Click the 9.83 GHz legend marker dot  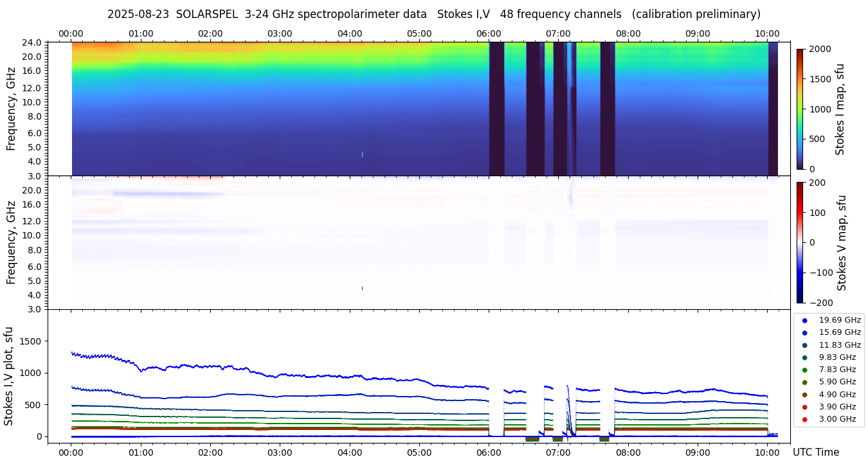804,357
